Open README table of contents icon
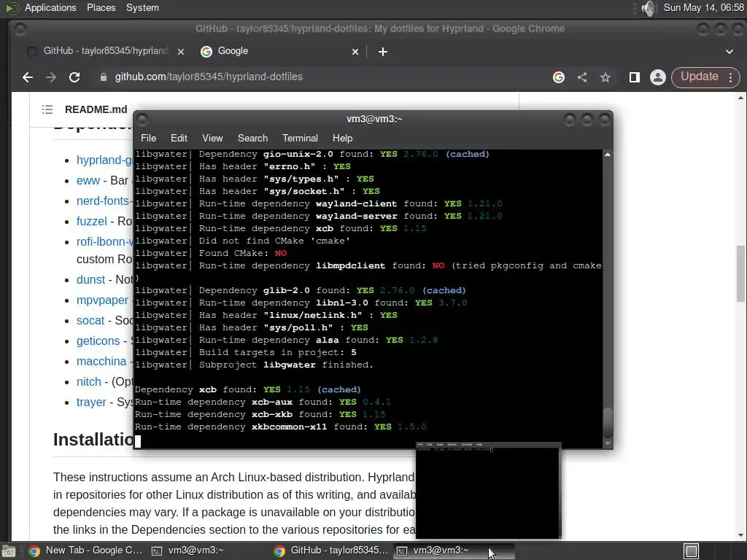The height and width of the screenshot is (560, 747). pos(47,109)
